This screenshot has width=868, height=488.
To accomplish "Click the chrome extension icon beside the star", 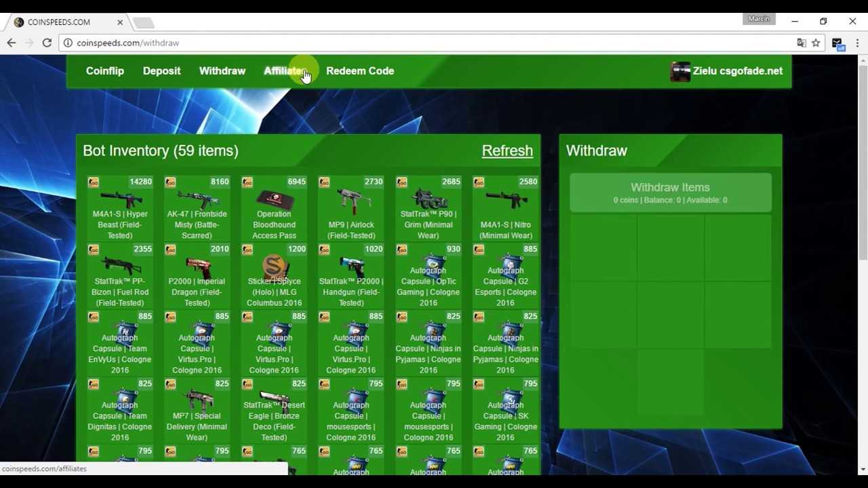I will (837, 43).
